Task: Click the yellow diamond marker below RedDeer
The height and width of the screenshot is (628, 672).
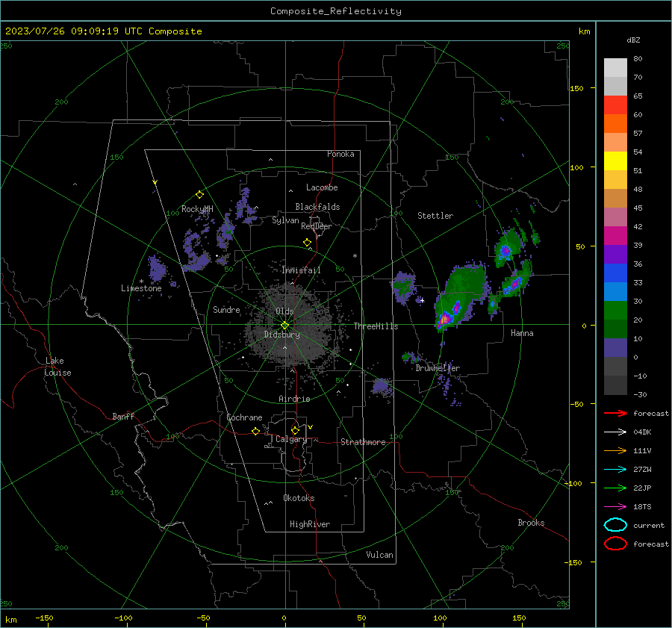Action: [x=307, y=242]
